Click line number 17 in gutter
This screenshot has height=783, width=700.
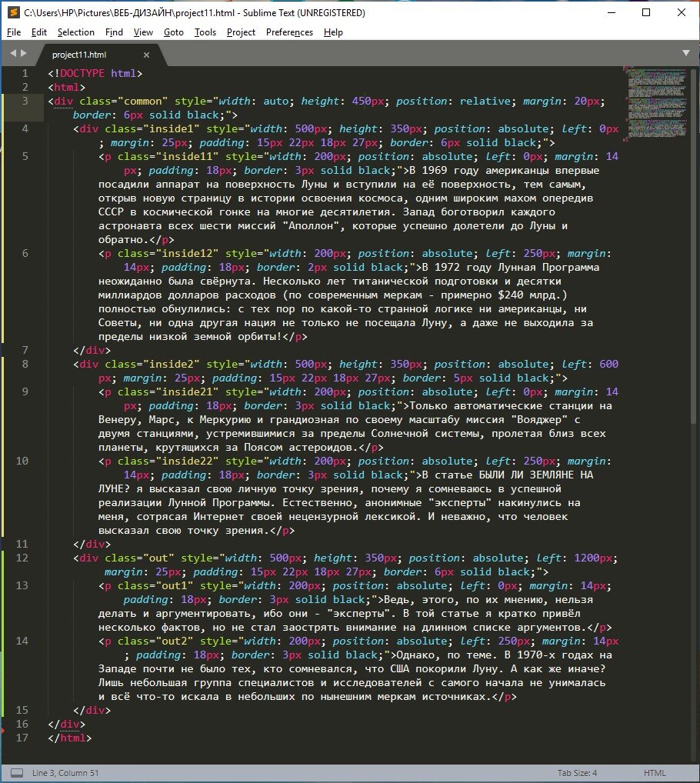point(22,738)
